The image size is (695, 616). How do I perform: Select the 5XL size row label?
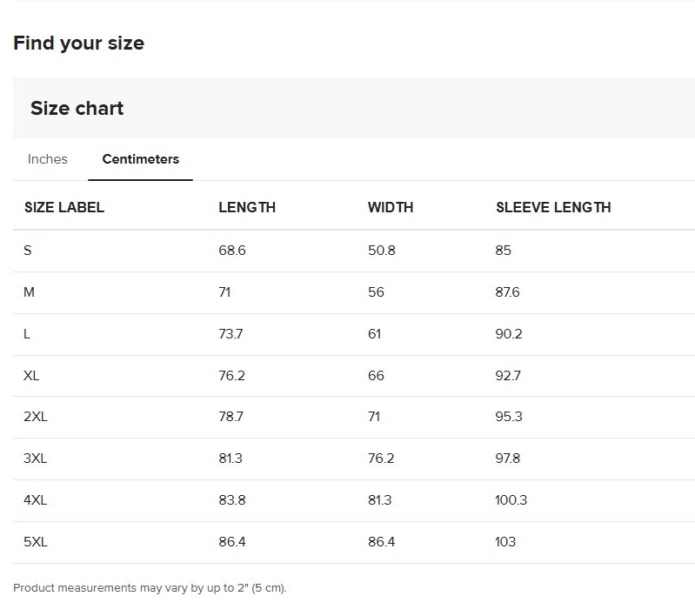pyautogui.click(x=36, y=541)
